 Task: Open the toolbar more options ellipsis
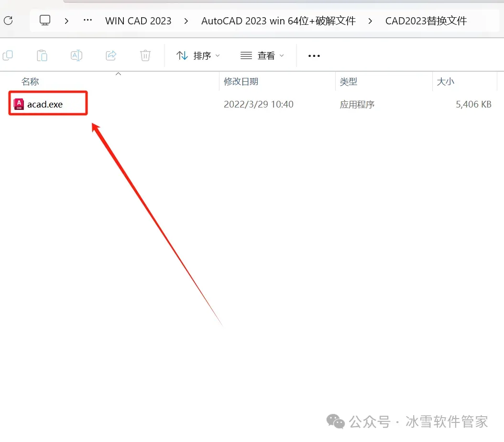[314, 56]
